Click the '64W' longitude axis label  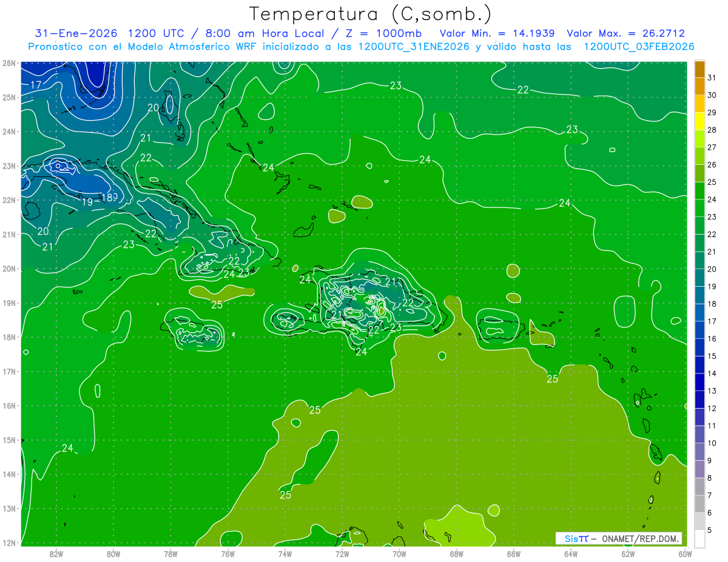[x=571, y=554]
